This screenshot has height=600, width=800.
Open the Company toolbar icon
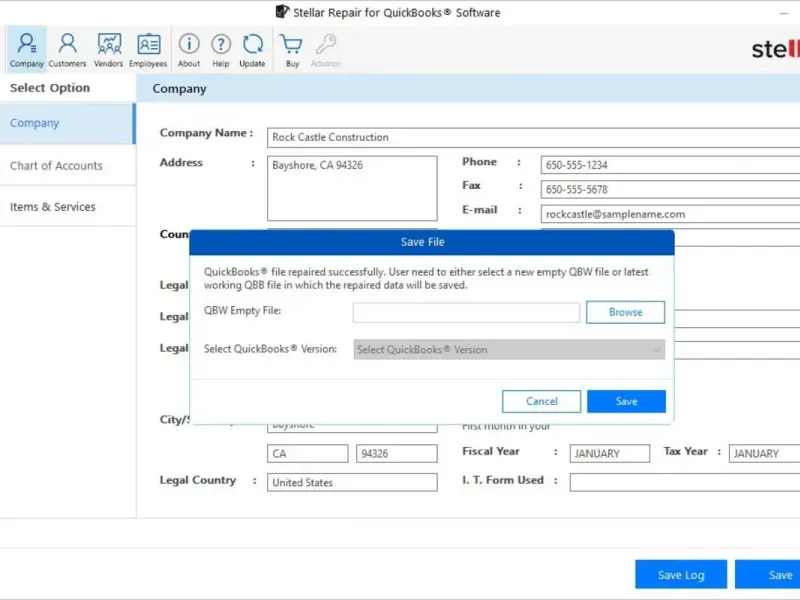click(x=26, y=49)
